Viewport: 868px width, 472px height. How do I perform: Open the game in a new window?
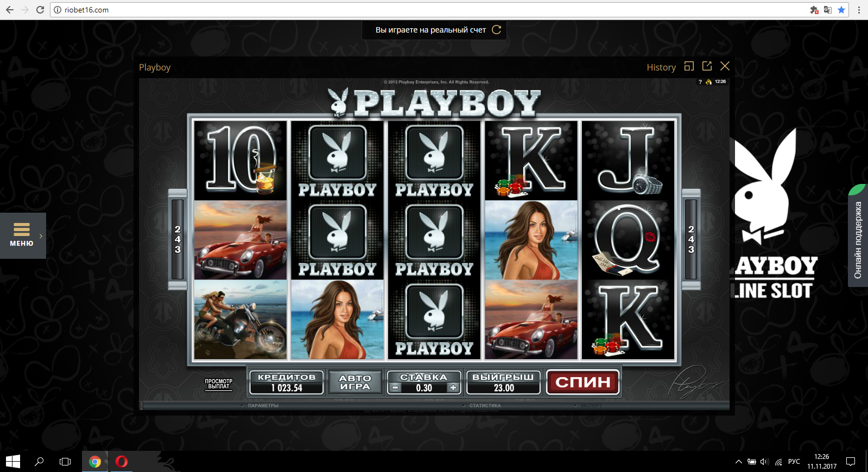coord(707,66)
